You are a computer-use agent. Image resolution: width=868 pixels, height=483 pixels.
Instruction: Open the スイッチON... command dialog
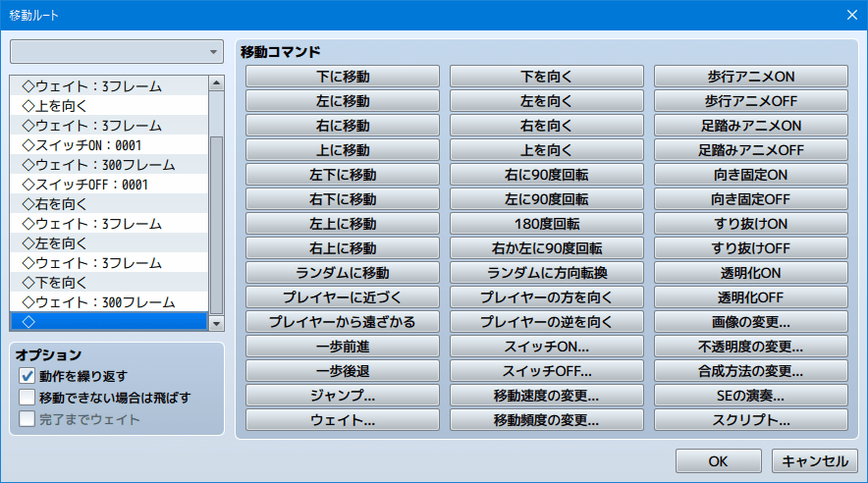coord(547,347)
